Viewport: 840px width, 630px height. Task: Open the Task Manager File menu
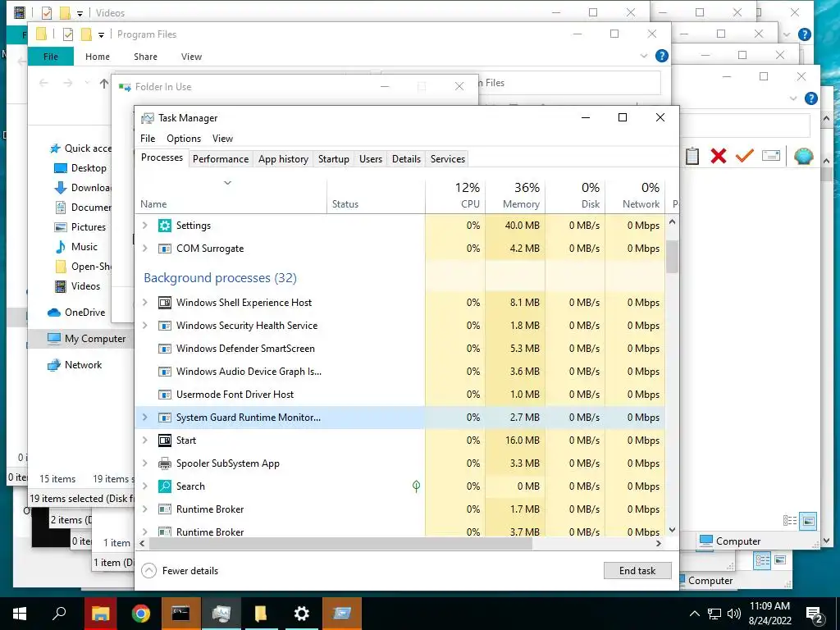148,138
